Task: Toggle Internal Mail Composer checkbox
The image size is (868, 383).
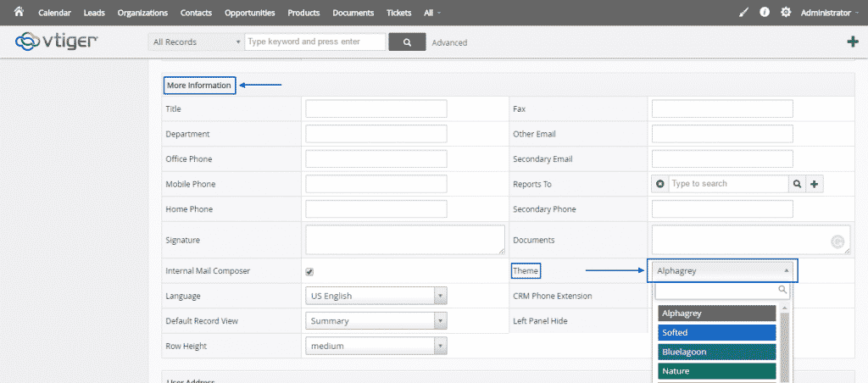Action: (x=309, y=272)
